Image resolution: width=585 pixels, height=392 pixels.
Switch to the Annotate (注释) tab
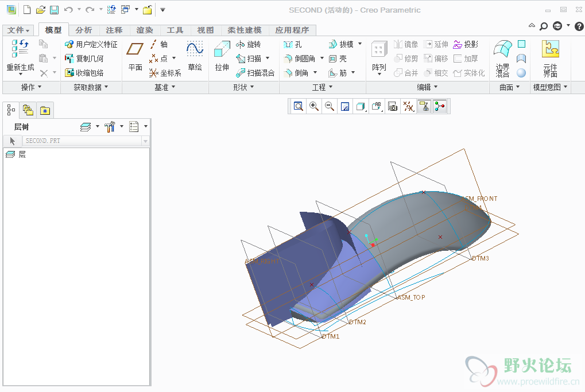click(114, 30)
